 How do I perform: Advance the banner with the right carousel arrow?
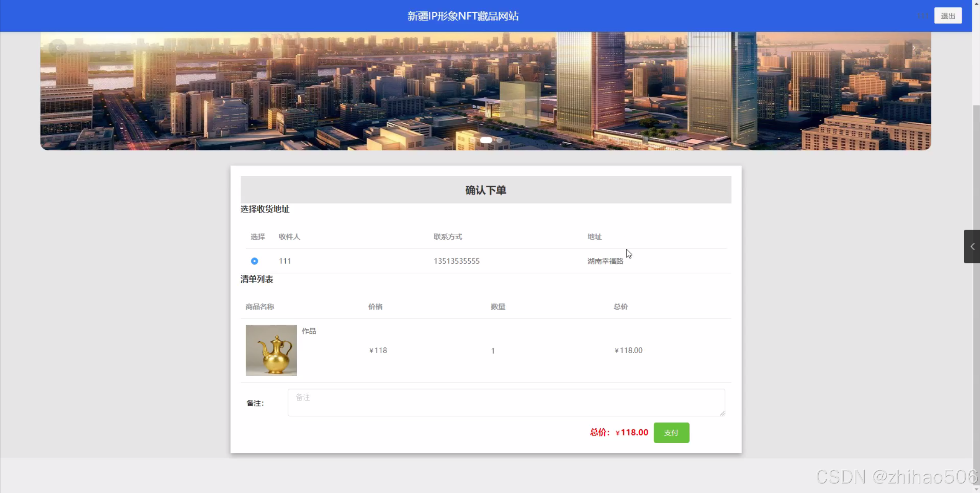[914, 47]
